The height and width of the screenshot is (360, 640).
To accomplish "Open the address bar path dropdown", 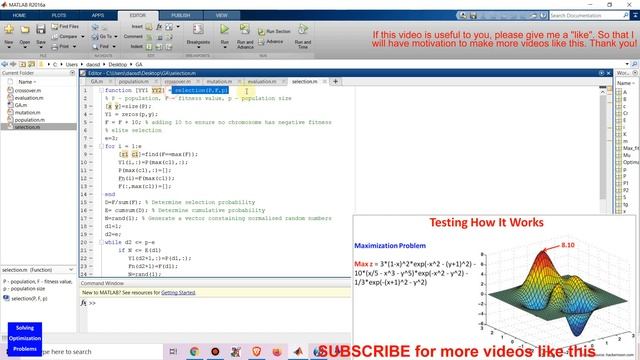I will 627,64.
